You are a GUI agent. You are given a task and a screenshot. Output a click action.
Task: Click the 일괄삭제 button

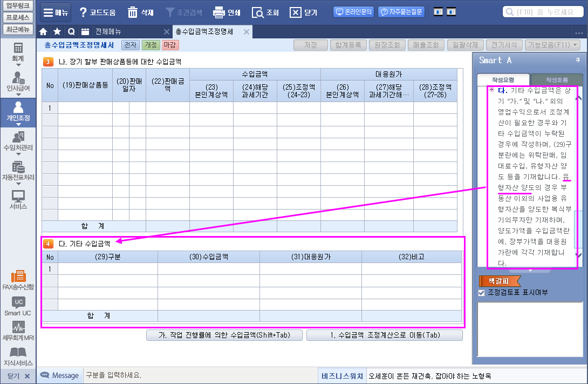pos(466,45)
